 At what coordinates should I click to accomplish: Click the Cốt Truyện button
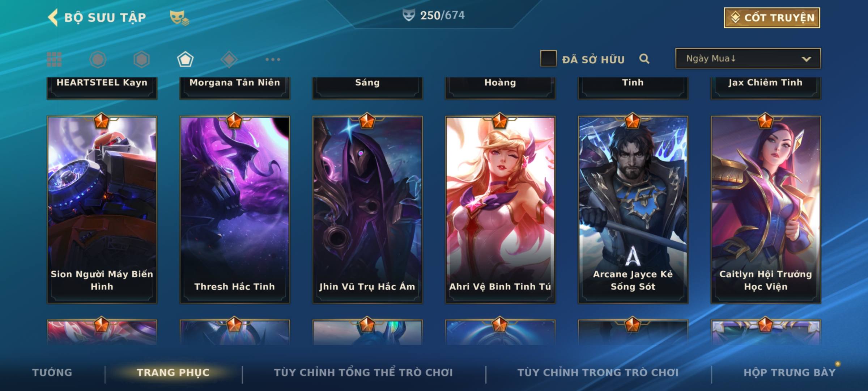pyautogui.click(x=772, y=17)
